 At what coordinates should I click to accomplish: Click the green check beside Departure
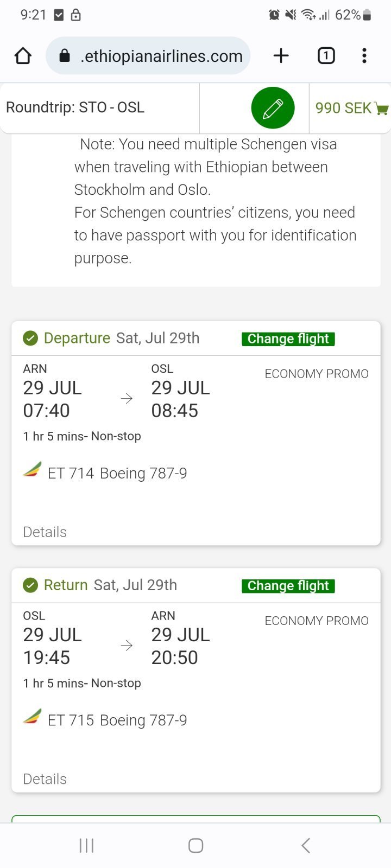coord(30,339)
